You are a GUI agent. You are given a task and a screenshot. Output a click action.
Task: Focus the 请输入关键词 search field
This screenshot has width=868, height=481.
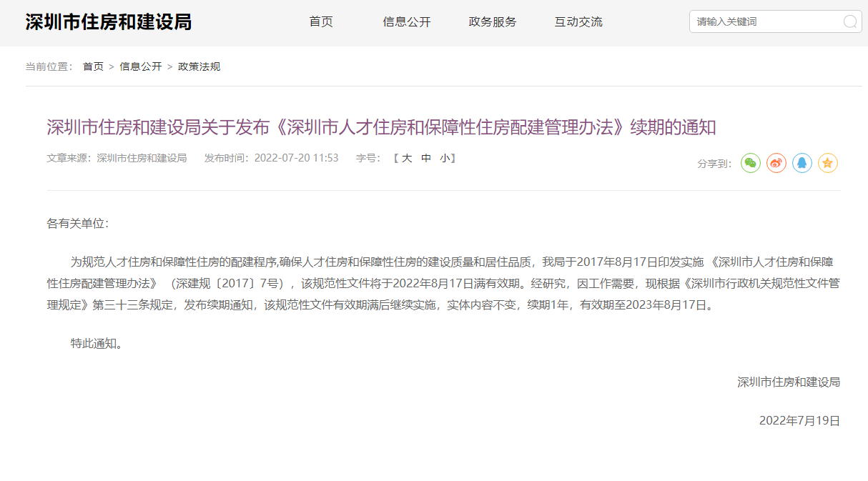click(x=765, y=21)
